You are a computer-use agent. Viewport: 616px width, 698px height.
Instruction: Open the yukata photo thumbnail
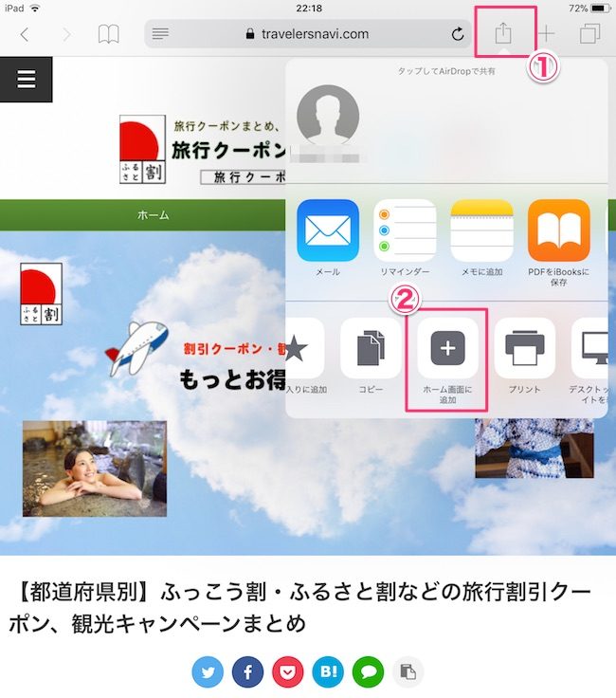click(x=534, y=448)
